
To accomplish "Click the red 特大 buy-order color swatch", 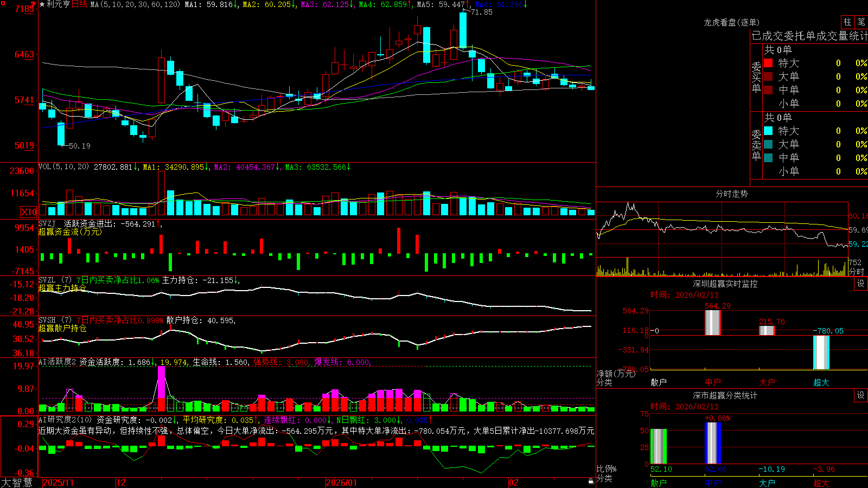I will pyautogui.click(x=768, y=63).
